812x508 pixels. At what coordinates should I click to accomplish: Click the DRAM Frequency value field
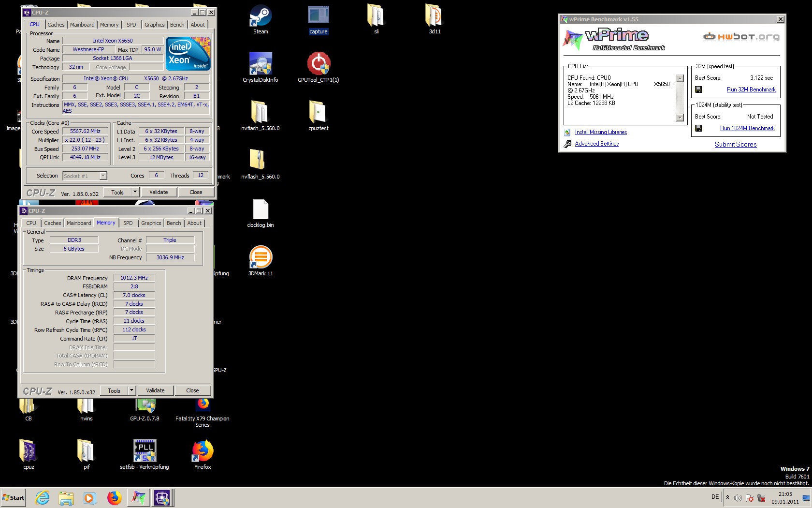click(x=134, y=278)
